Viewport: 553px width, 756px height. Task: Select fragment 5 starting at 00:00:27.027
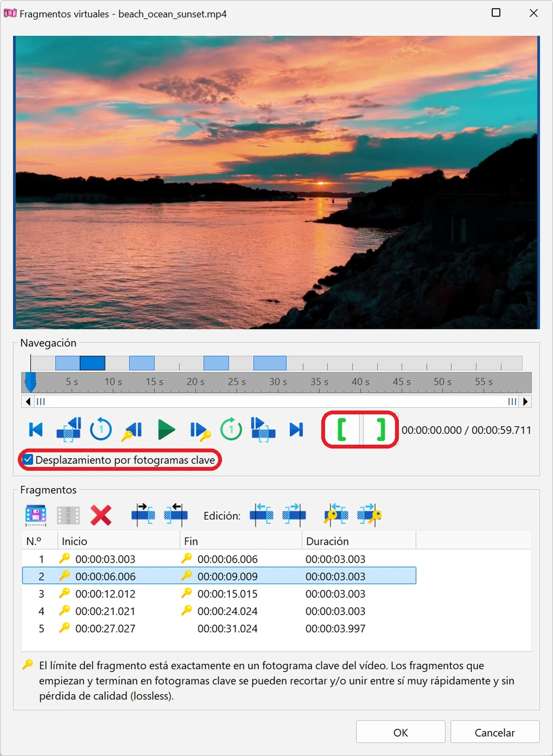tap(219, 628)
